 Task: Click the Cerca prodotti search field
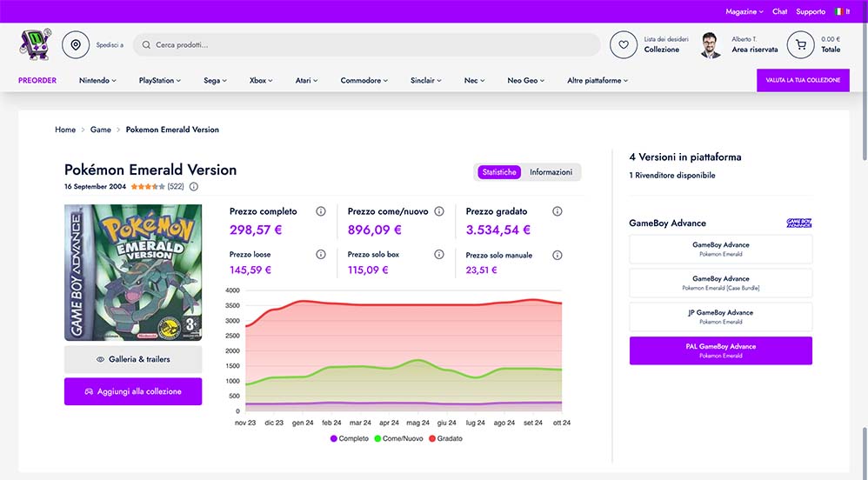[365, 44]
